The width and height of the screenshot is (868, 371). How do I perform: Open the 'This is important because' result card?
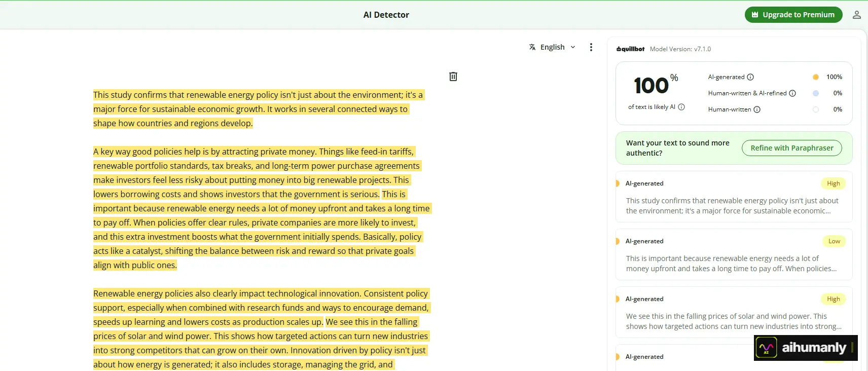(734, 254)
